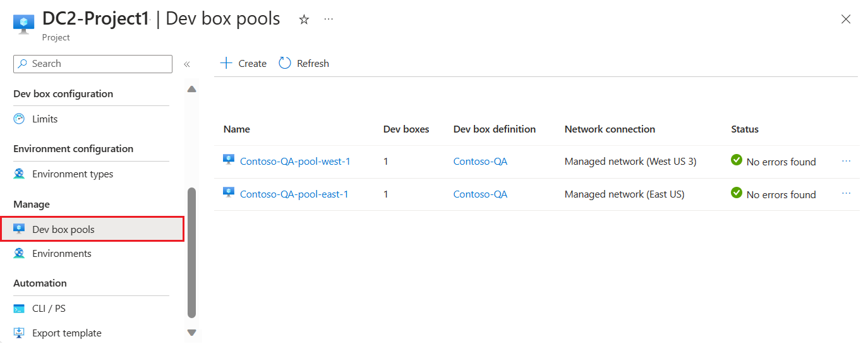This screenshot has width=868, height=344.
Task: Click No errors found in west-1 row
Action: click(x=781, y=162)
